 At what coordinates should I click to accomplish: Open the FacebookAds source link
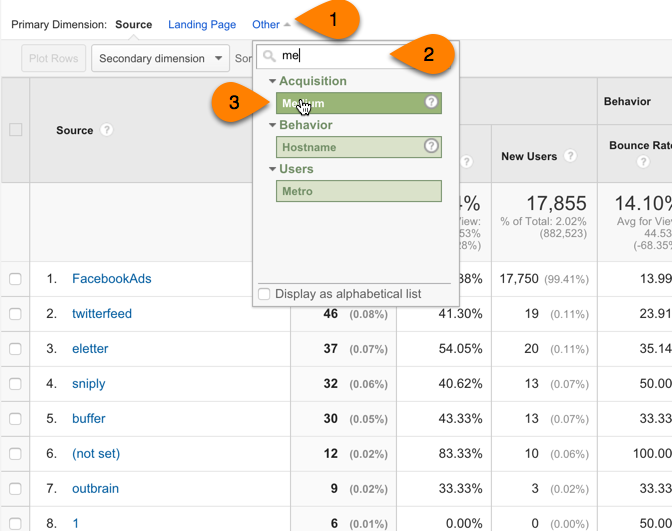(111, 279)
